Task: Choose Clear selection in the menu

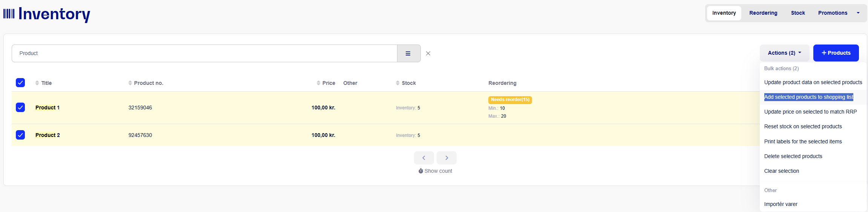Action: (813, 171)
